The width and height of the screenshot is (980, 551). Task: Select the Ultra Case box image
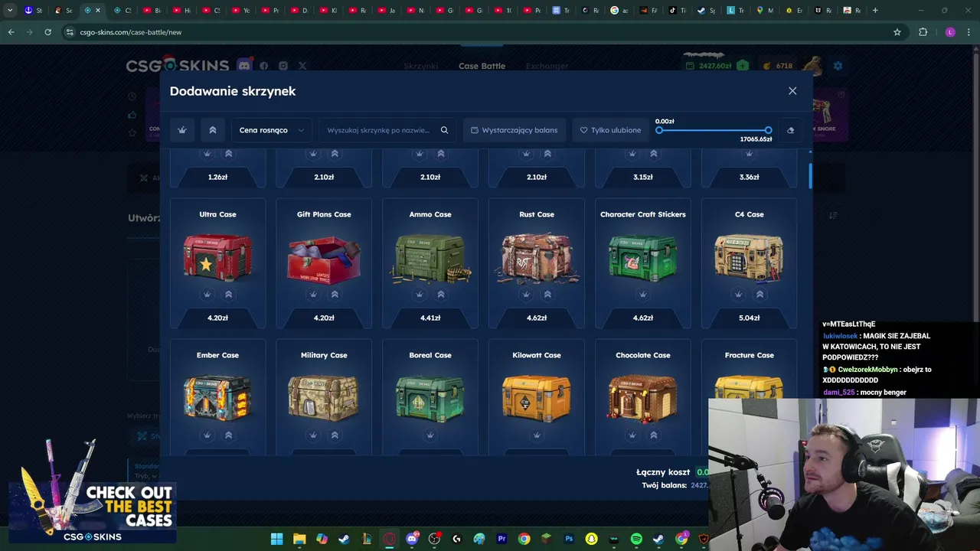click(217, 257)
